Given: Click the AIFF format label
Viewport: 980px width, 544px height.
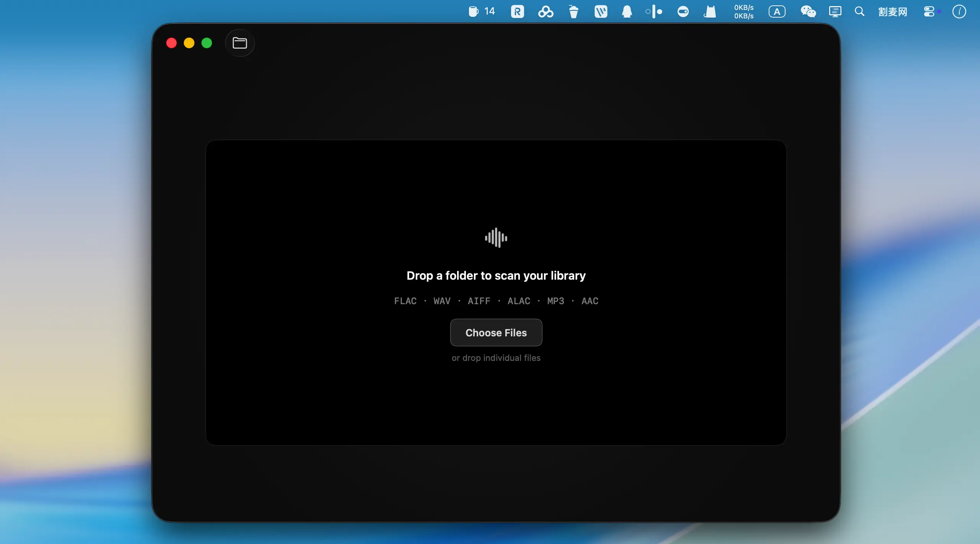Looking at the screenshot, I should click(479, 301).
